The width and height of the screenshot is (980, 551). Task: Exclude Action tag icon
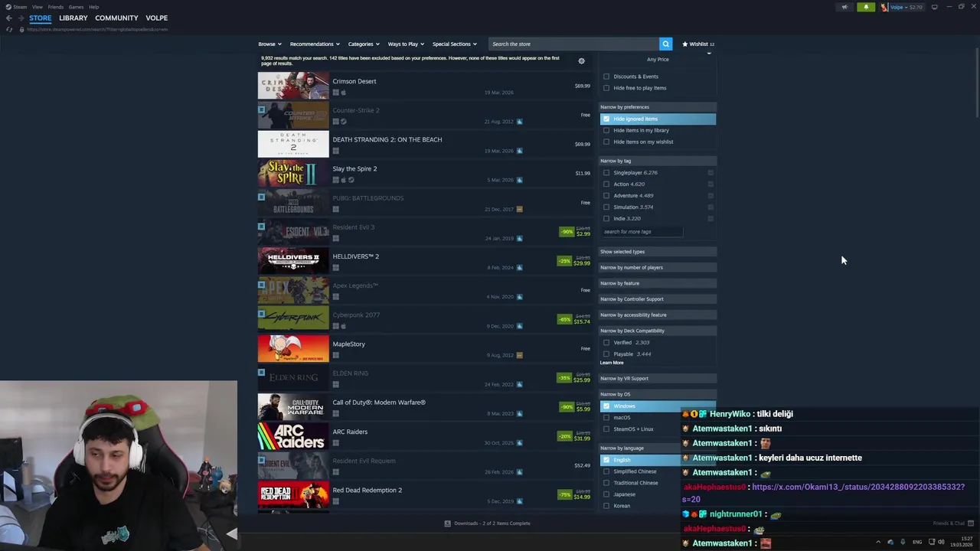710,184
